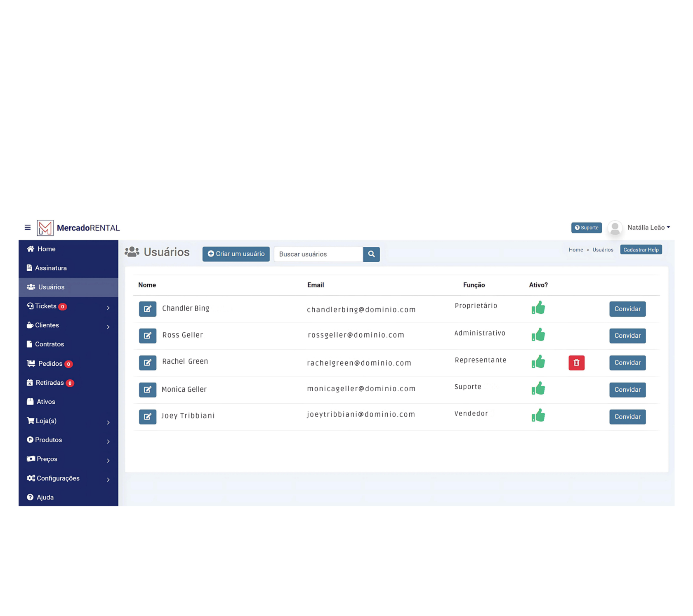This screenshot has width=693, height=616.
Task: Delete Rachel Green with trash icon
Action: coord(576,362)
